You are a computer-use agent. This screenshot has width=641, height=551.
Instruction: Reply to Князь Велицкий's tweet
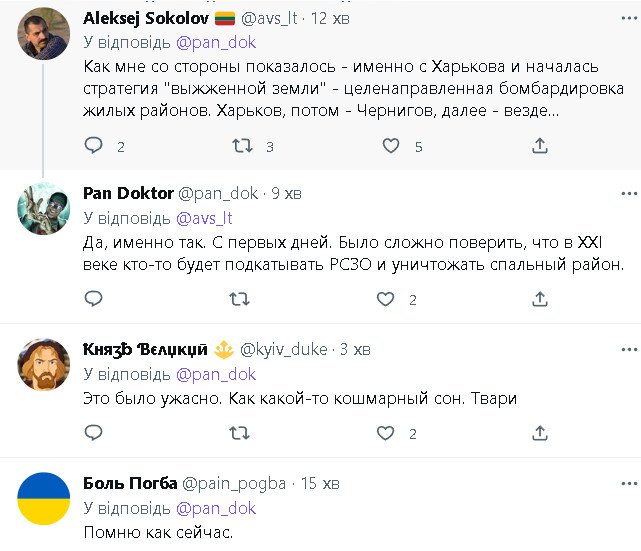(93, 433)
